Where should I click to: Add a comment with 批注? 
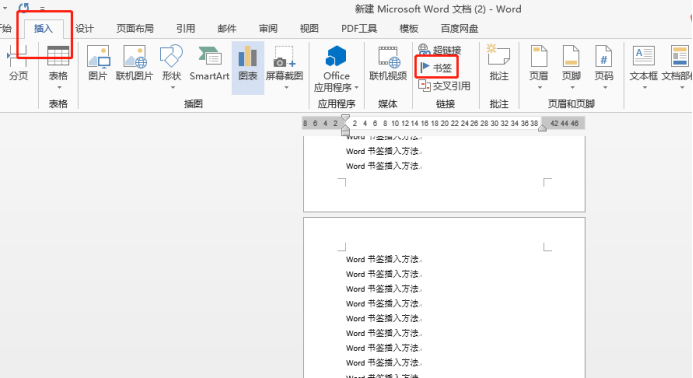coord(499,63)
